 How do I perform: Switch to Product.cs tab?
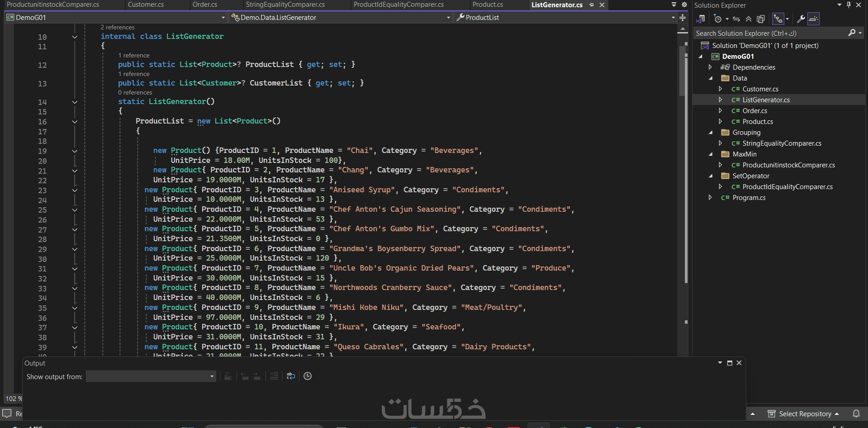(488, 5)
